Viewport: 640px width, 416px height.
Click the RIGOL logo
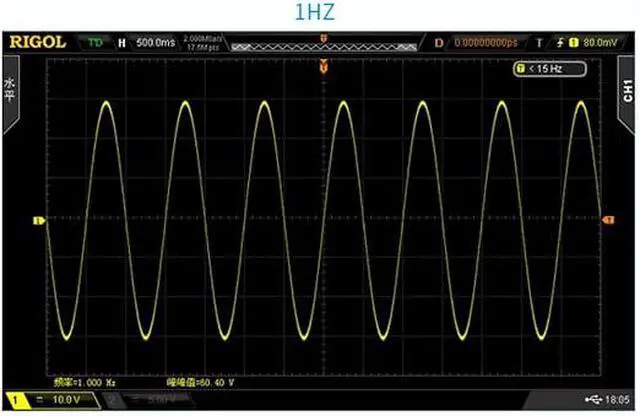[39, 42]
